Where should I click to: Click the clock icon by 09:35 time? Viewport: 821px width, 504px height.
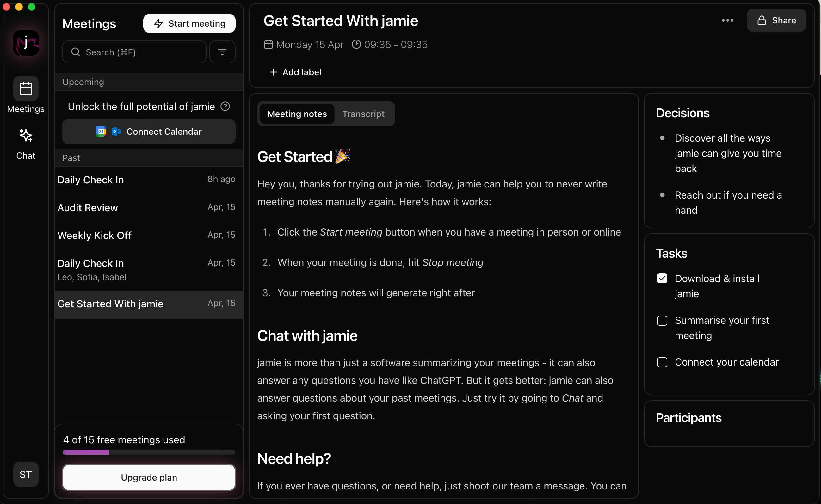356,44
